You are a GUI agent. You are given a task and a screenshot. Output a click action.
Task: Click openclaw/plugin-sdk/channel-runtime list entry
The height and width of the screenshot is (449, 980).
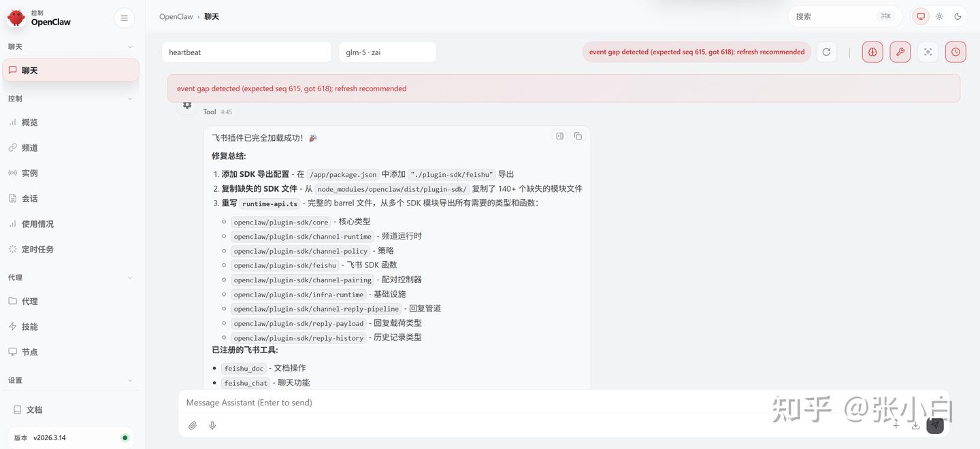tap(302, 236)
